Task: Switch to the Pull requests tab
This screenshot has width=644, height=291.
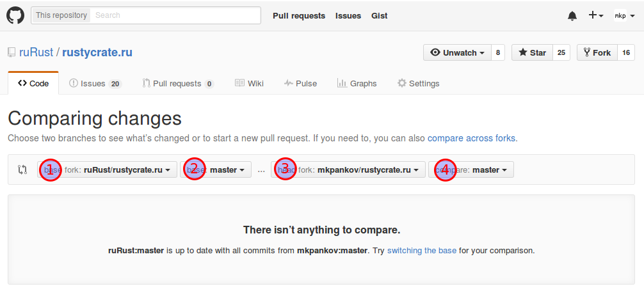Action: click(x=178, y=83)
